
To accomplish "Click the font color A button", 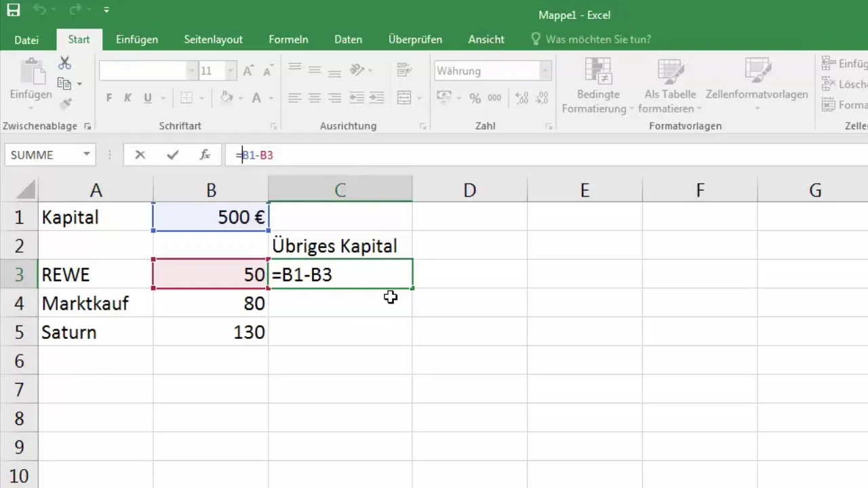I will [256, 98].
